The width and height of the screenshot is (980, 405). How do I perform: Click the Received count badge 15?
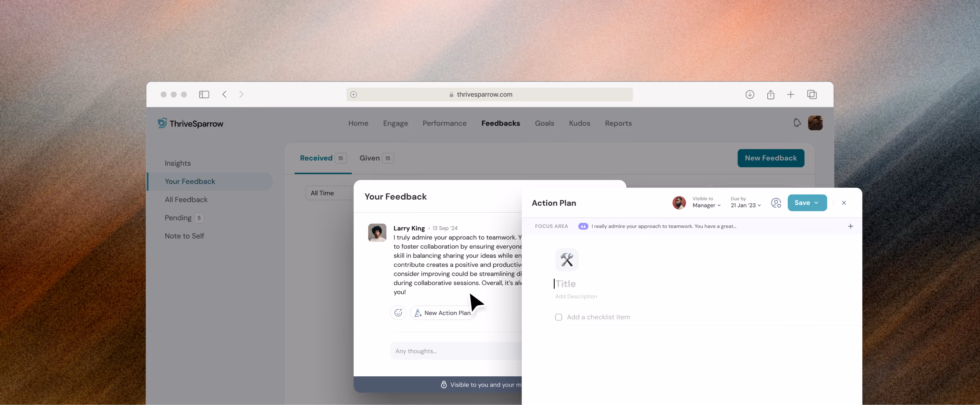pyautogui.click(x=341, y=158)
